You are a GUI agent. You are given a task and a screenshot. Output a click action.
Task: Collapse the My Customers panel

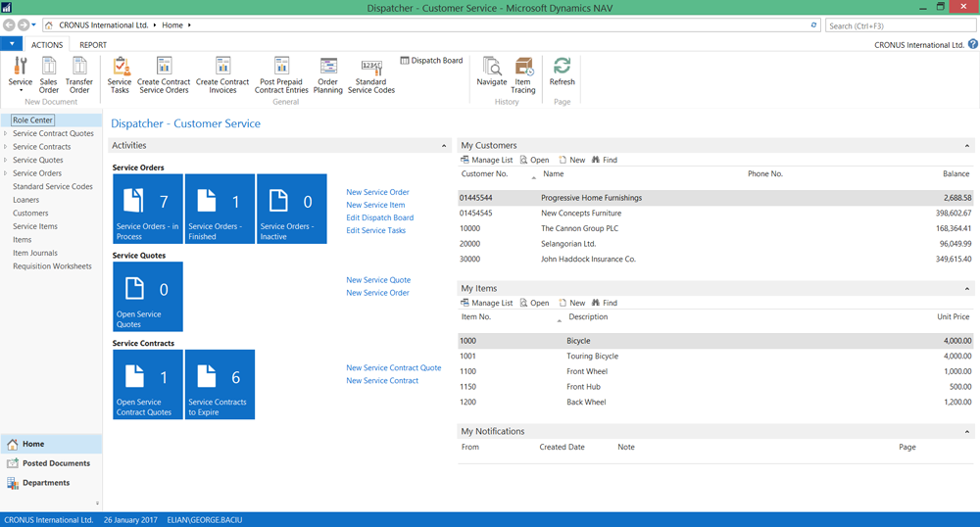coord(967,146)
